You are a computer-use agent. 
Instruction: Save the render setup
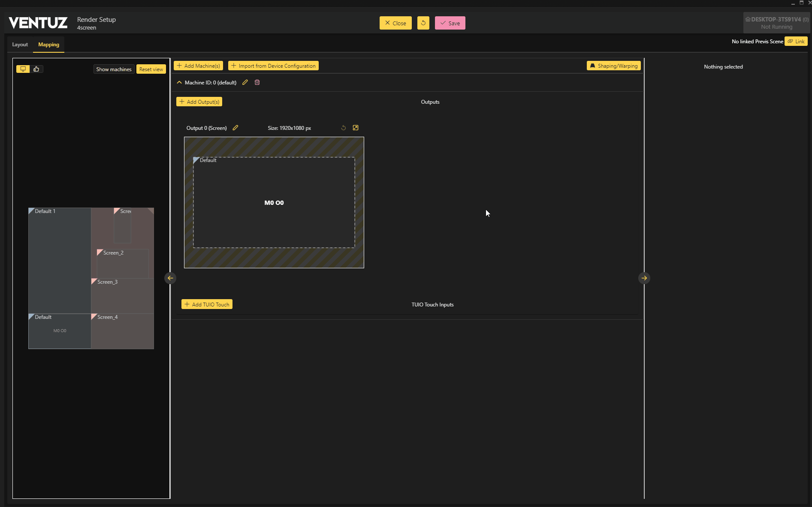(x=450, y=23)
